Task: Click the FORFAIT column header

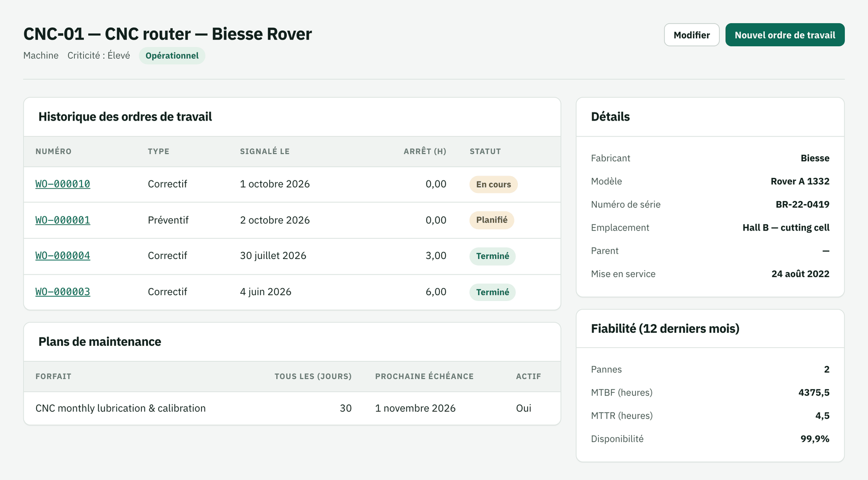Action: pos(54,376)
